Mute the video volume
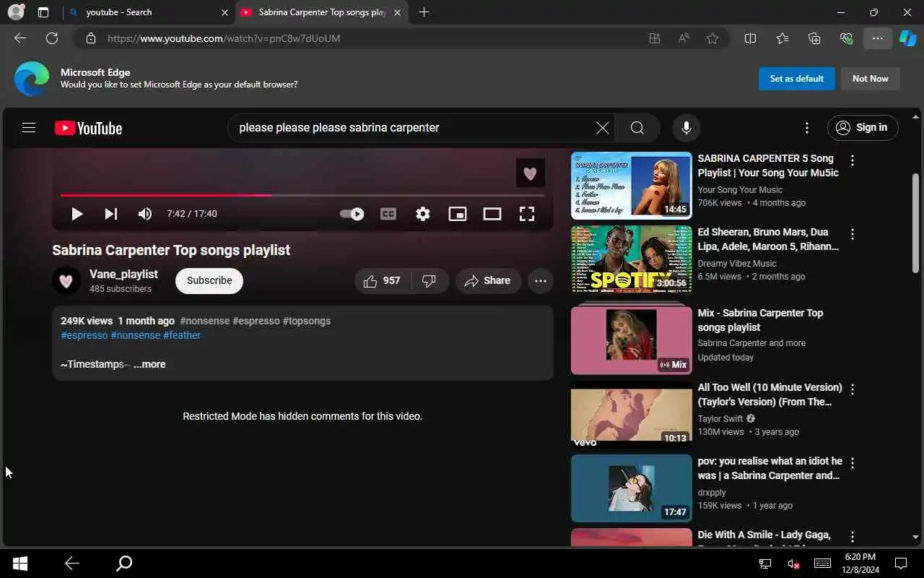 (x=145, y=214)
